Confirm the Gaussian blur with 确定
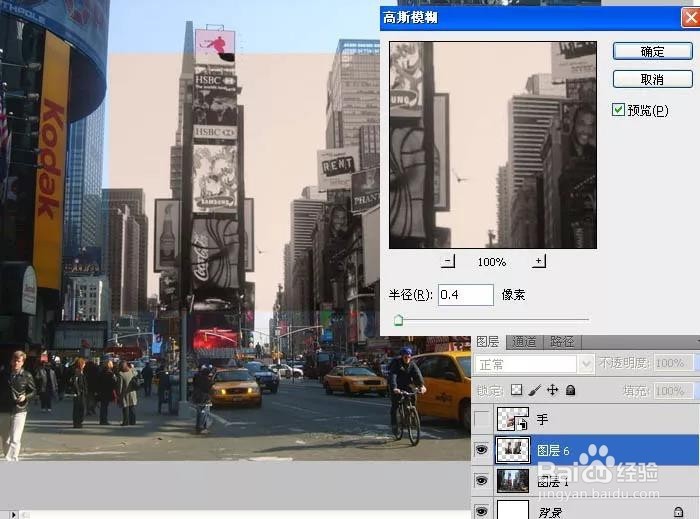700x519 pixels. (x=653, y=52)
